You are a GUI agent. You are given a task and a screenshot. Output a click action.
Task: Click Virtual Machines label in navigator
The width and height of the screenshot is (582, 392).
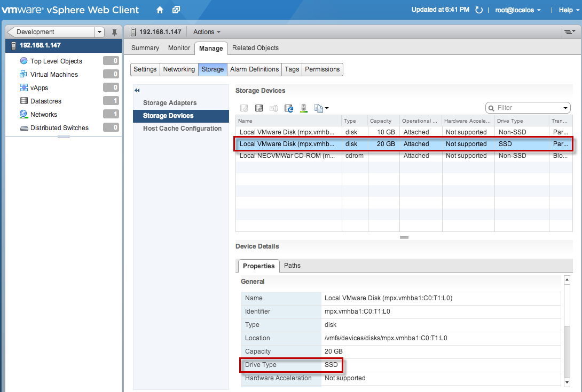point(54,75)
